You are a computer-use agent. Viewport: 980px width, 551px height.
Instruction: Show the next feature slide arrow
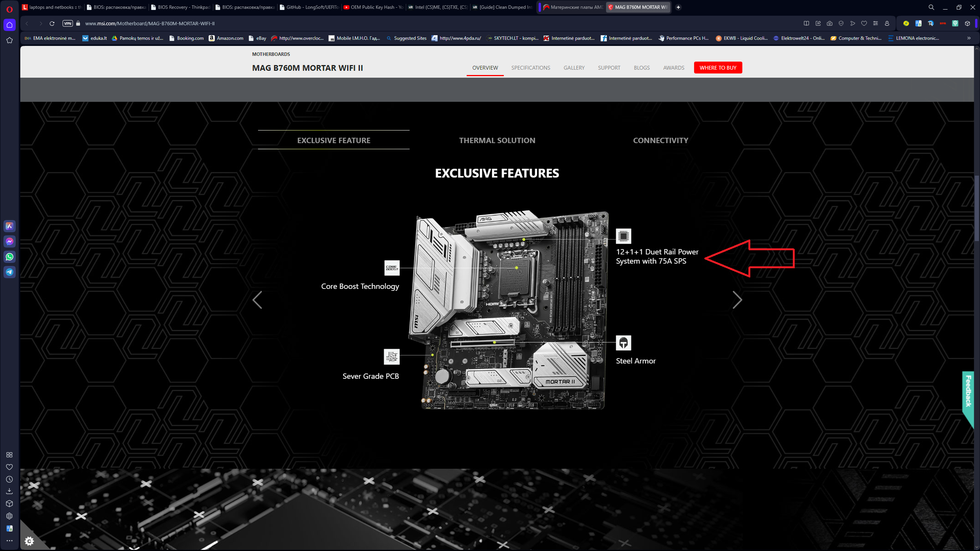click(737, 300)
